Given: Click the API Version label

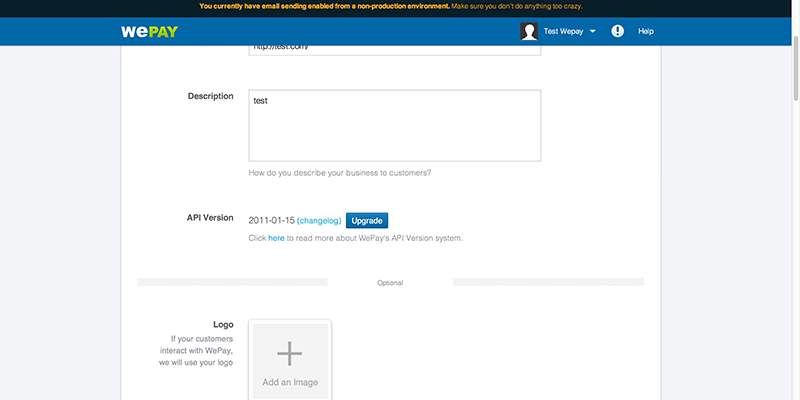Looking at the screenshot, I should tap(210, 217).
